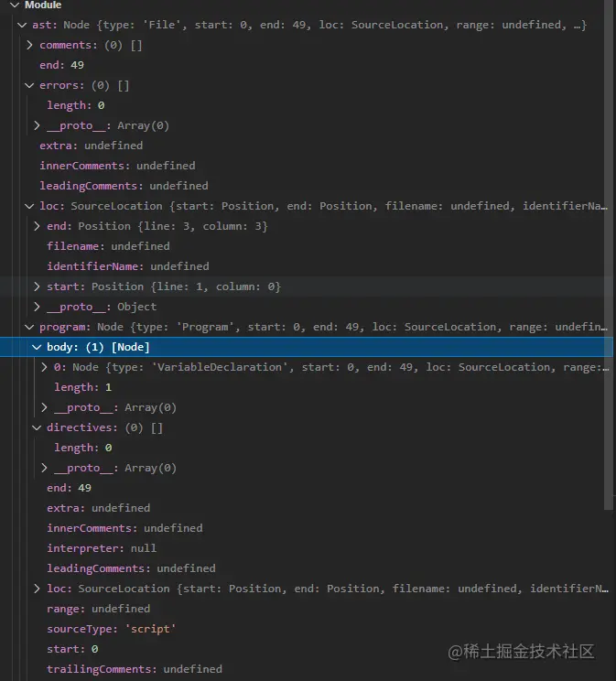Expand end Position line 3 column 3
Image resolution: width=616 pixels, height=681 pixels.
37,226
